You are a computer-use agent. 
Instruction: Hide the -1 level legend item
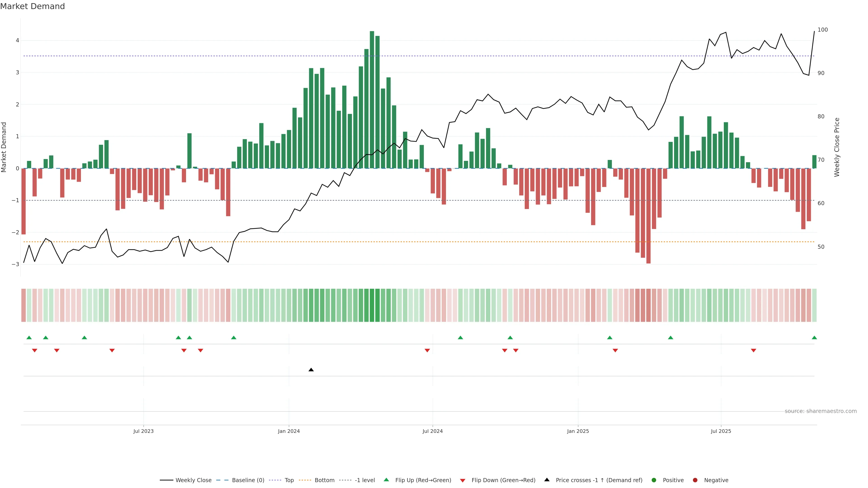coord(365,480)
